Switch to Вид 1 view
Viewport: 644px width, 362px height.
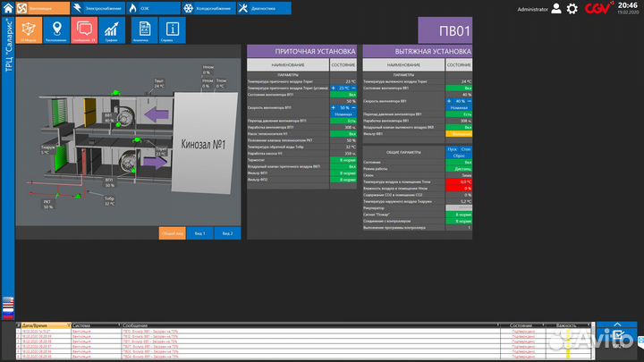coord(199,233)
